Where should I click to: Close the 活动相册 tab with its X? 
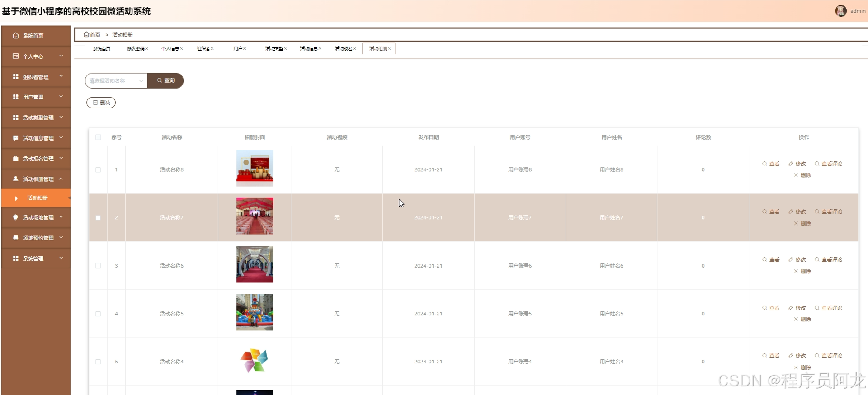[x=389, y=48]
